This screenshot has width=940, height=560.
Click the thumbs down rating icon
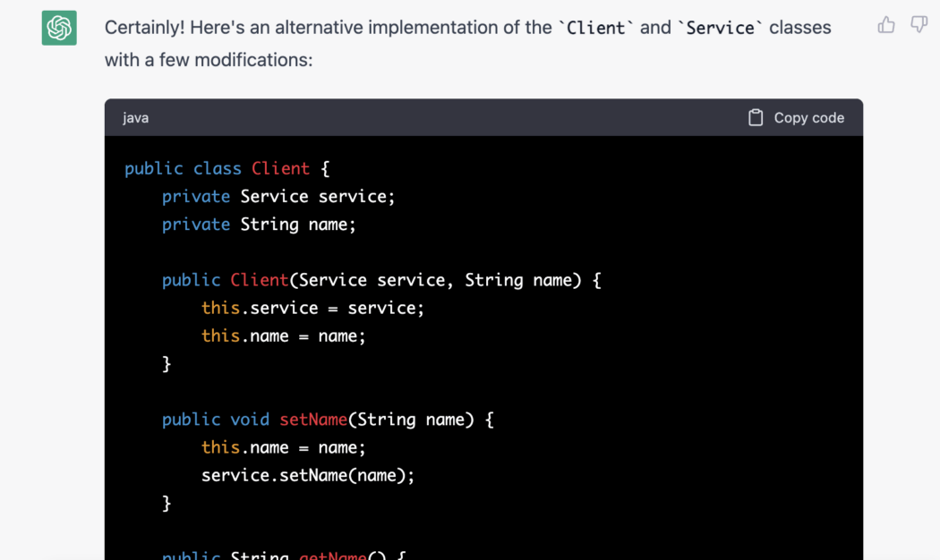919,25
